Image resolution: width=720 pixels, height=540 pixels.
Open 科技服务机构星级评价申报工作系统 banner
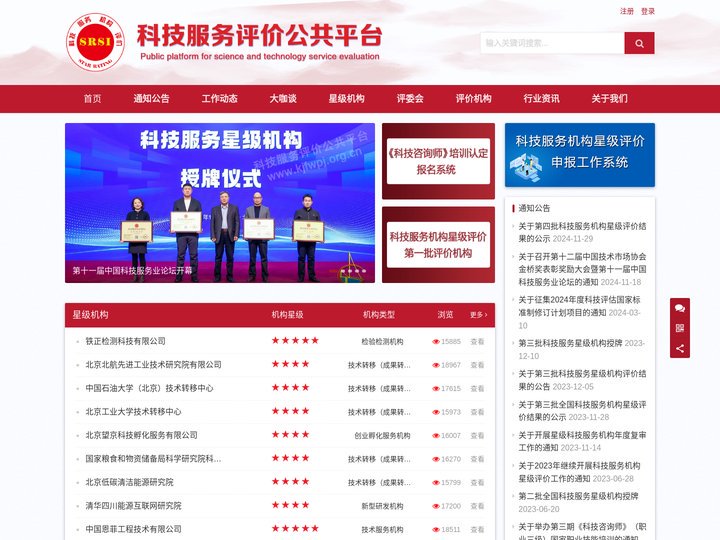pos(580,155)
